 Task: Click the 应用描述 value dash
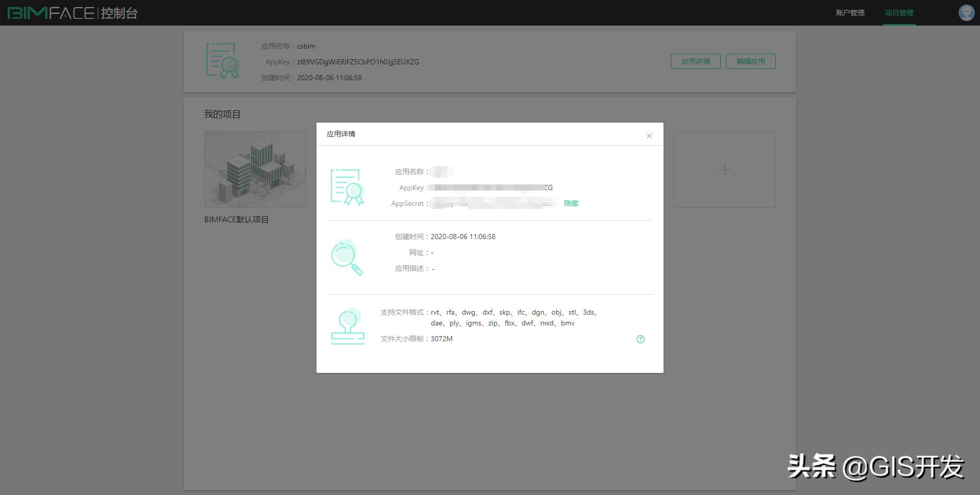point(433,268)
